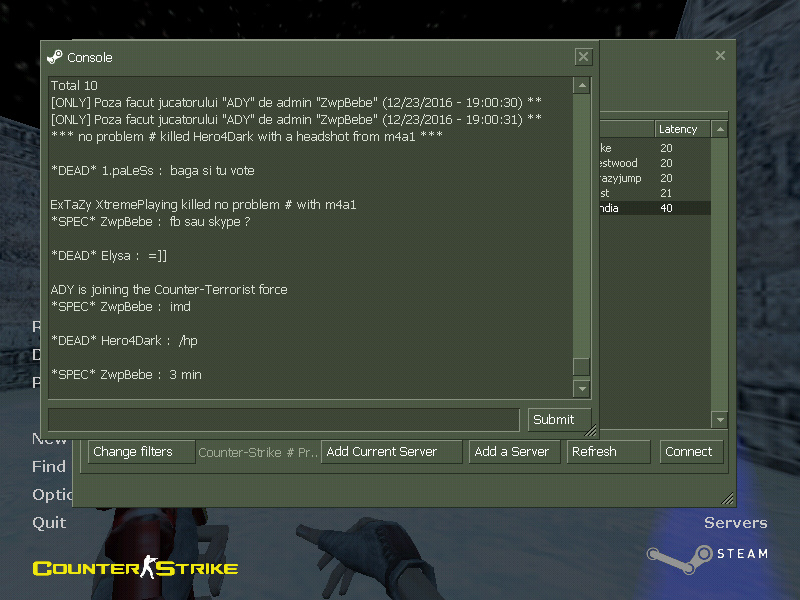Close the server browser window
800x600 pixels.
point(720,56)
